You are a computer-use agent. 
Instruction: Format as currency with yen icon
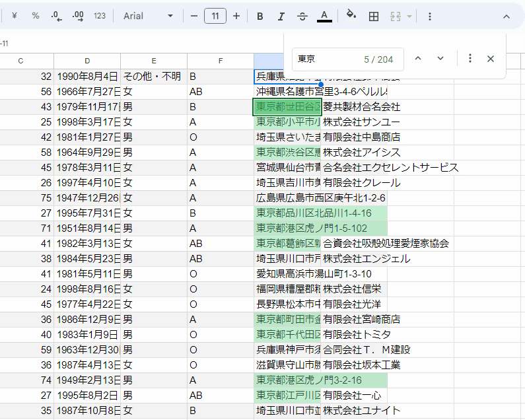(x=14, y=16)
